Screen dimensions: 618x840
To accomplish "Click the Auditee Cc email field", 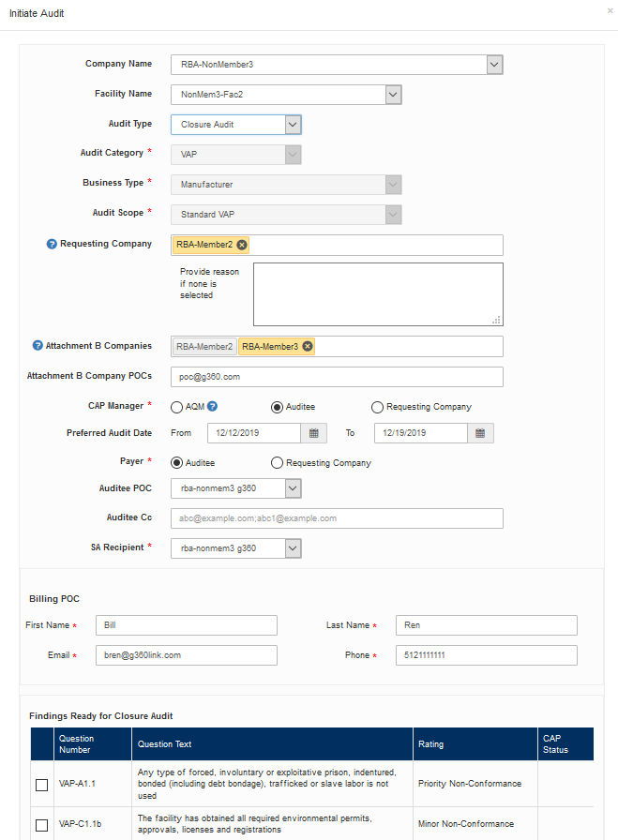I will click(x=338, y=518).
